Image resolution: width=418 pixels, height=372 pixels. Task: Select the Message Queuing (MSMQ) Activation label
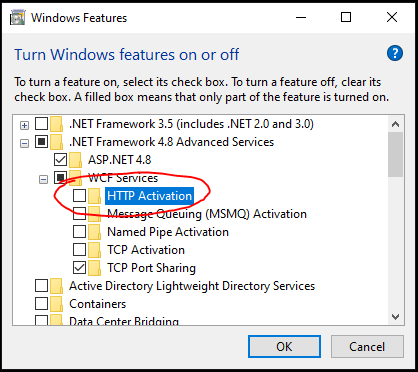207,214
